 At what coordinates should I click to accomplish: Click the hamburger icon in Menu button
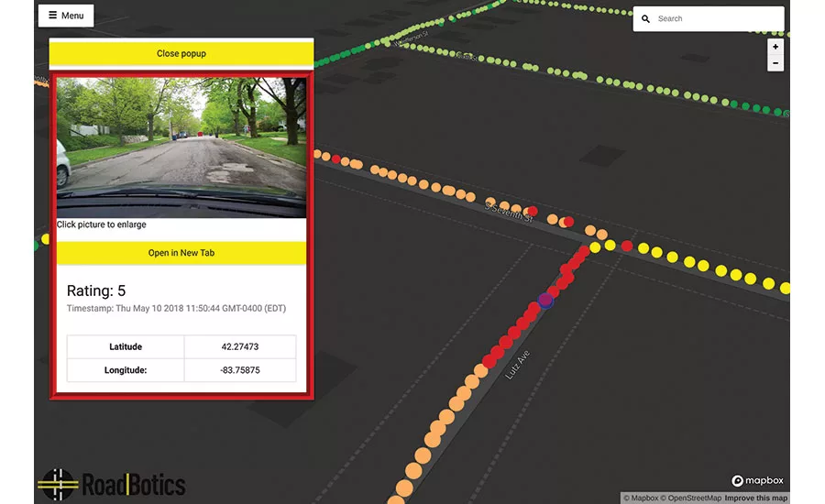[52, 16]
